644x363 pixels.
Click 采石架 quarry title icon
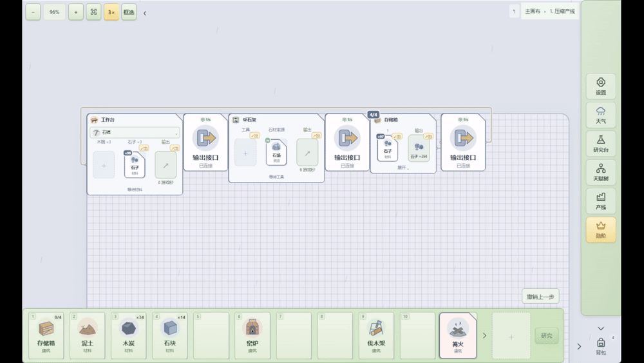coord(236,120)
